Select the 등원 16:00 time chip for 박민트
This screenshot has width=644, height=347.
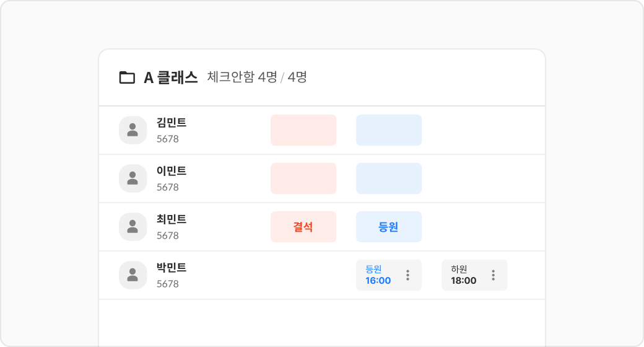click(x=378, y=275)
